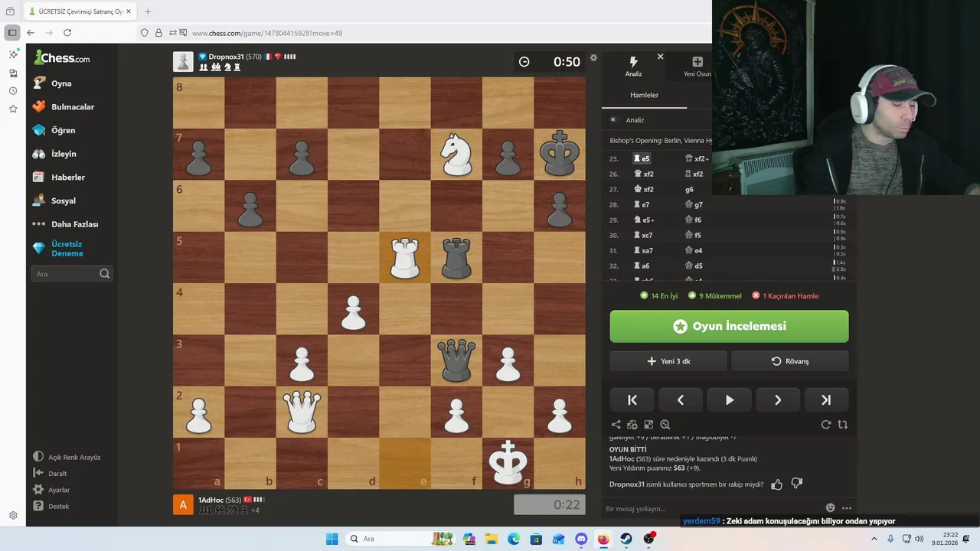
Task: Give thumbs down for sportsmanship
Action: (796, 484)
